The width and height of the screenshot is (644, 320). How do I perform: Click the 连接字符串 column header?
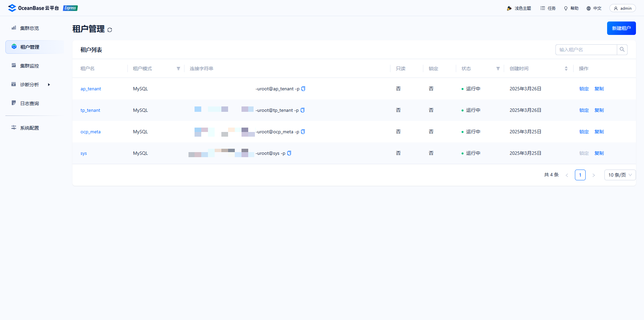[202, 68]
